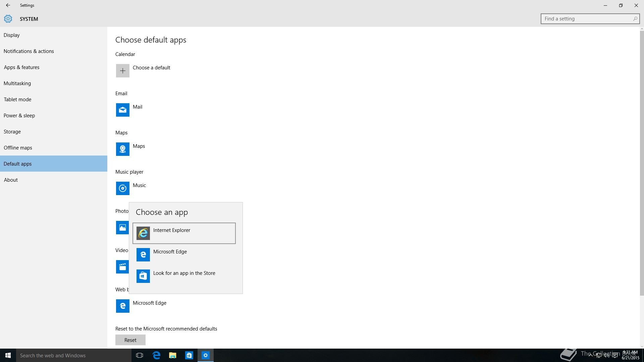
Task: Open Notifications & actions settings
Action: (54, 51)
